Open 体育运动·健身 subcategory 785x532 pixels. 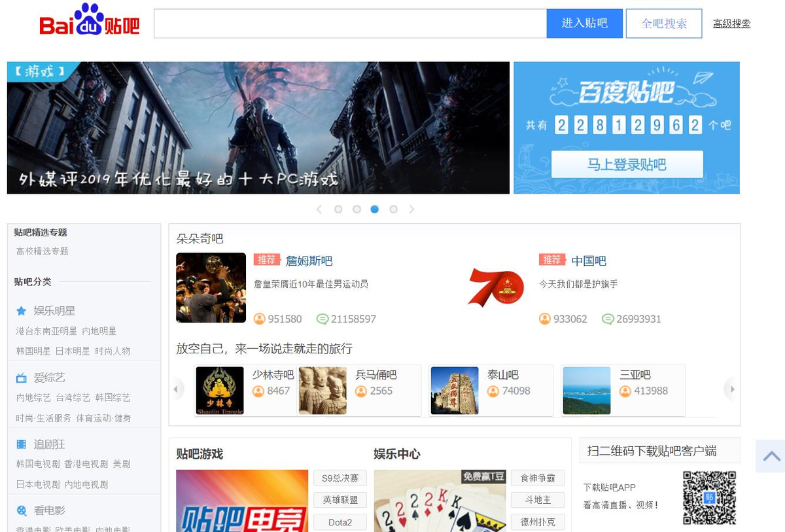pos(103,418)
